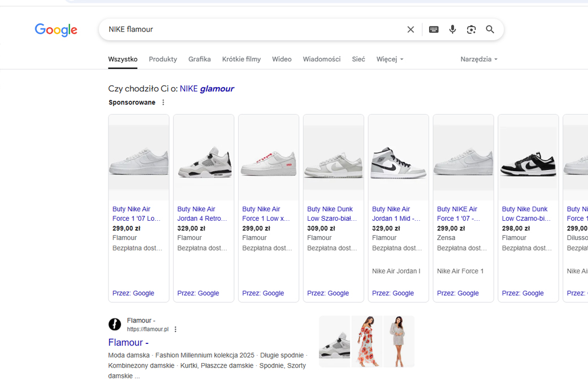Select the Wszystko tab
This screenshot has height=384, width=588.
123,59
